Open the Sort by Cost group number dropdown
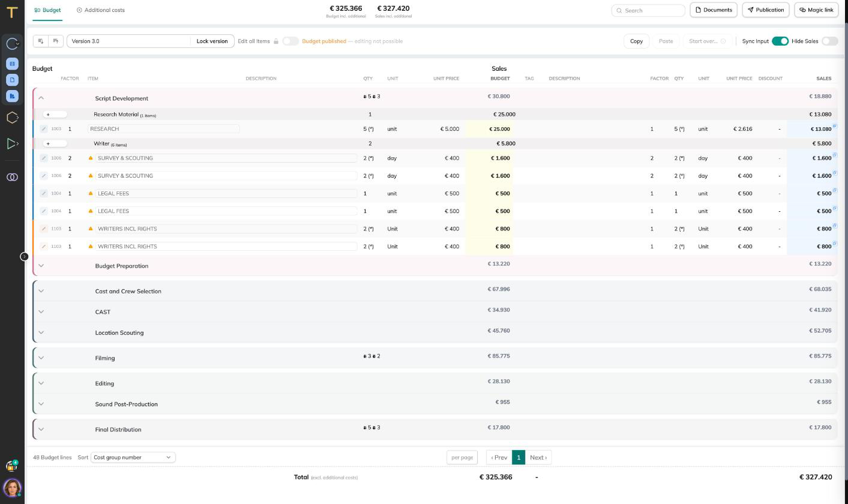The height and width of the screenshot is (504, 848). coord(133,457)
